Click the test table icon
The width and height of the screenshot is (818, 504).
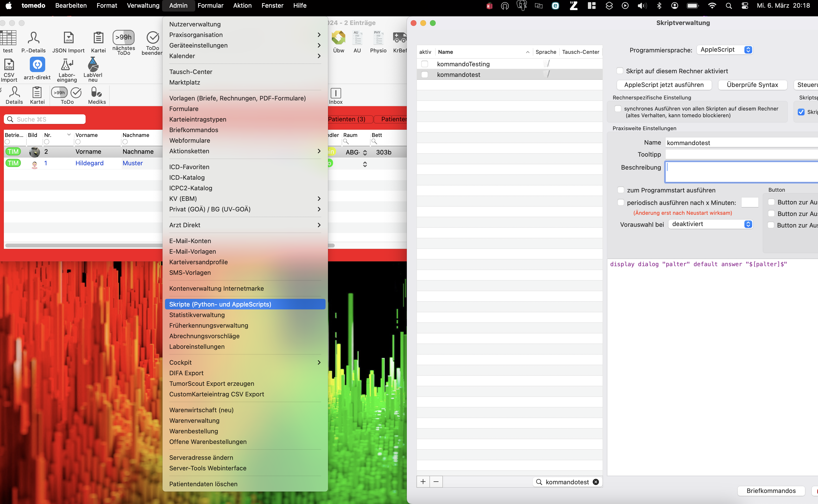(x=8, y=42)
